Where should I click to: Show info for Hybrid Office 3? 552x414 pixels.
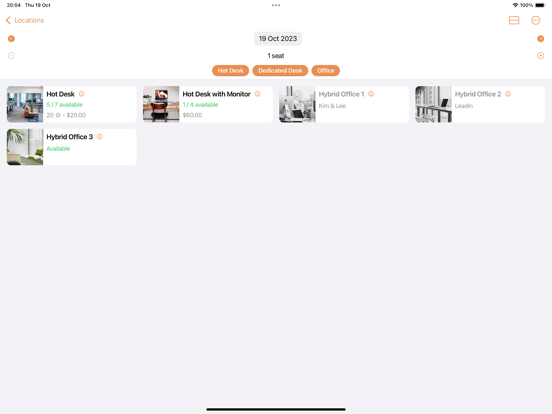pyautogui.click(x=100, y=137)
